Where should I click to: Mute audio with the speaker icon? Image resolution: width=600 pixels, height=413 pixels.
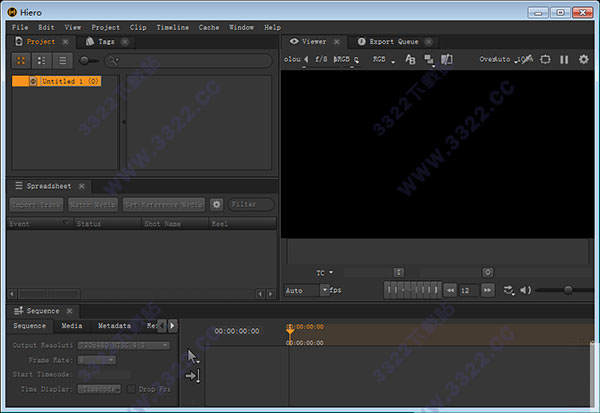click(x=525, y=290)
